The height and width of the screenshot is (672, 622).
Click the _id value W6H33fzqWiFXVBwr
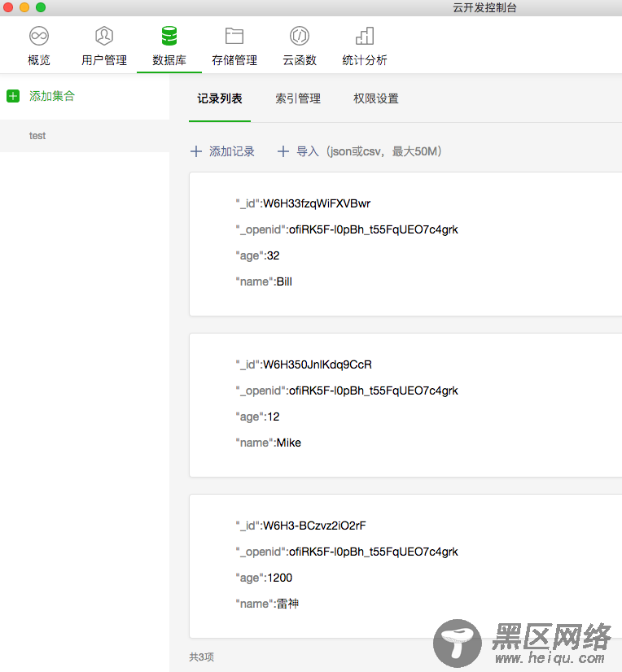[317, 203]
